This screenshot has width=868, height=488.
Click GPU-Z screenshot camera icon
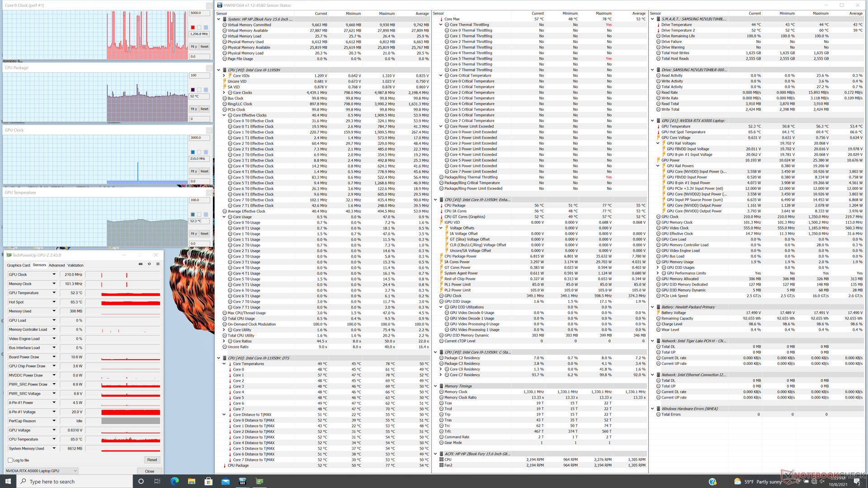pyautogui.click(x=141, y=264)
